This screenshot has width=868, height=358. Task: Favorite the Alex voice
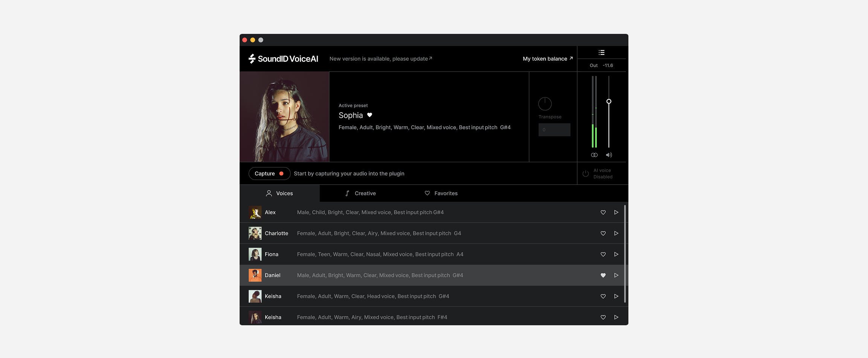click(x=603, y=212)
